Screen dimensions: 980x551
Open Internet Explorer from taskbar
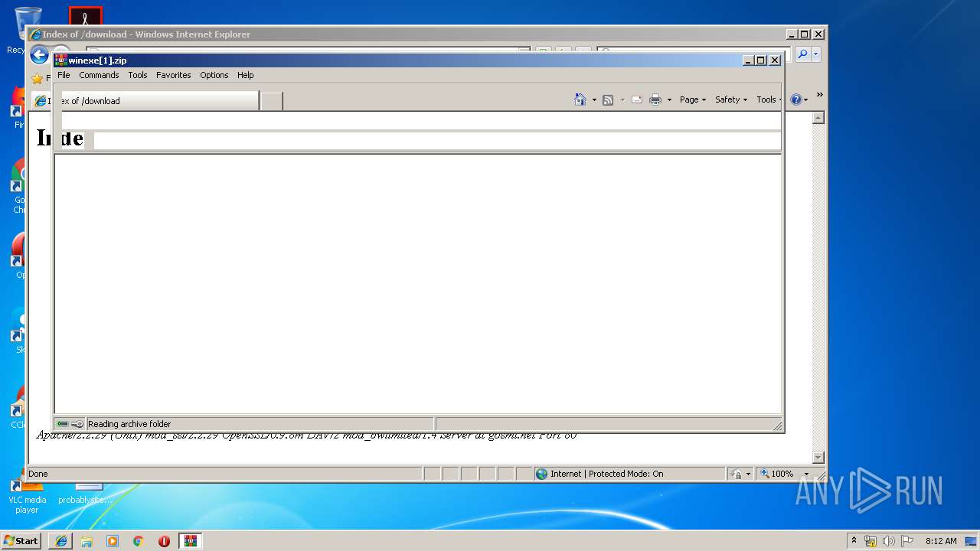coord(61,541)
